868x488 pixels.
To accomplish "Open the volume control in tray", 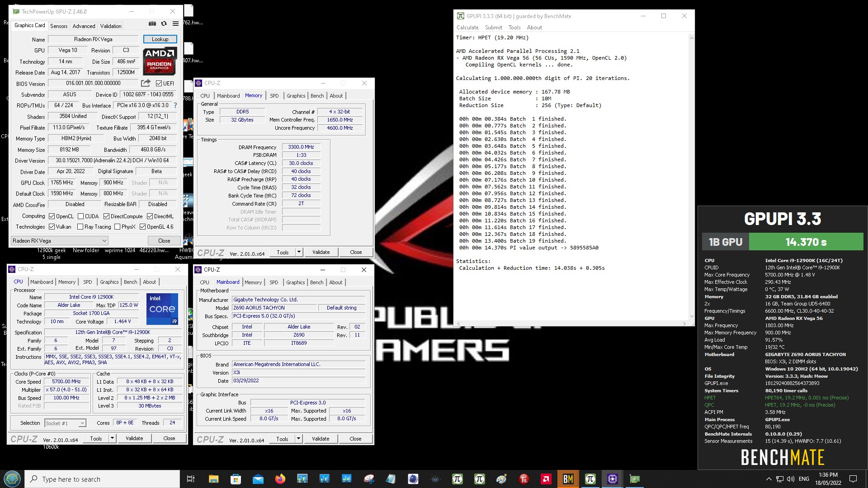I will 790,479.
